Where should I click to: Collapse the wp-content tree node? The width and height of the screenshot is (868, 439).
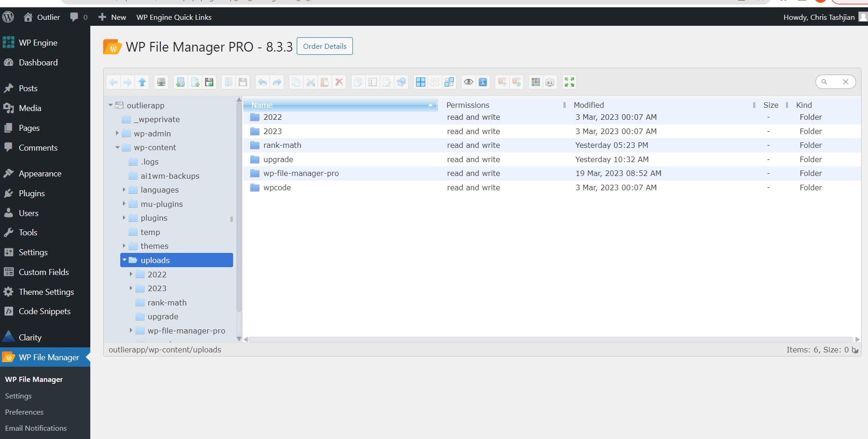(x=117, y=147)
